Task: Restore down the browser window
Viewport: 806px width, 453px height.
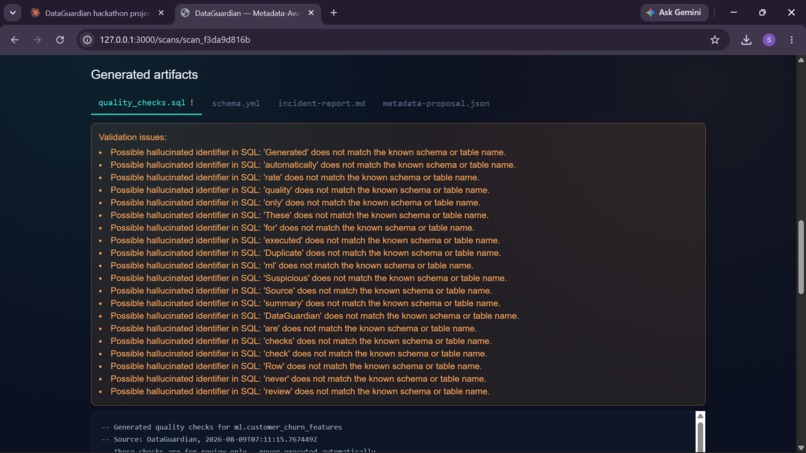Action: tap(762, 12)
